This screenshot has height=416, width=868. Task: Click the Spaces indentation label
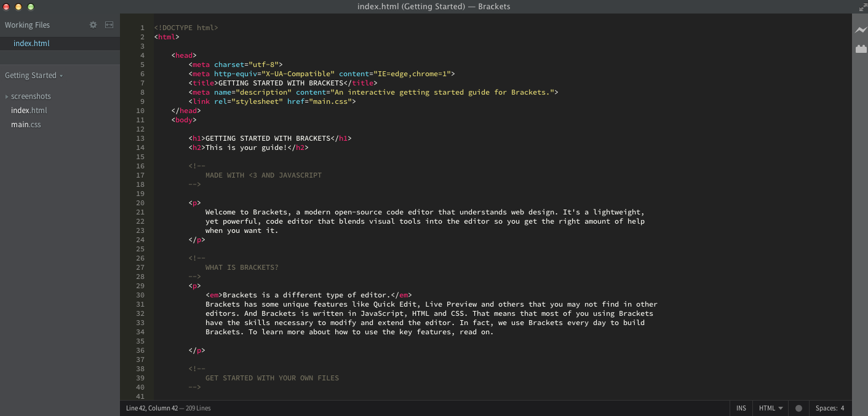(826, 408)
